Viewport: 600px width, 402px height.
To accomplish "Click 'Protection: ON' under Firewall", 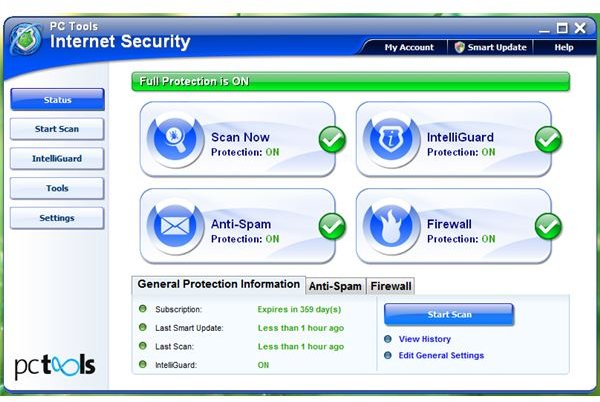I will [461, 239].
